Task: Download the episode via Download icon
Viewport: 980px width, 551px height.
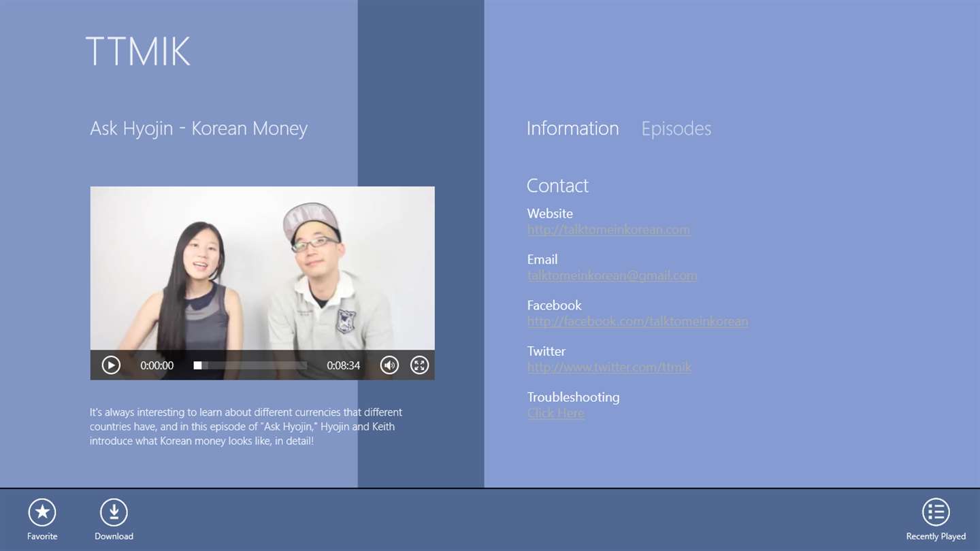Action: [114, 512]
